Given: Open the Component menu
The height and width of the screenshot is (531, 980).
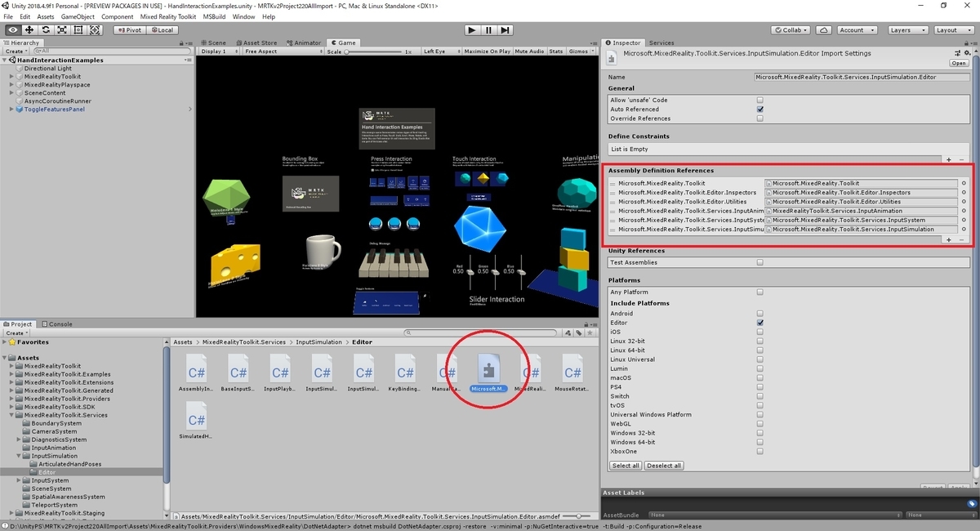Looking at the screenshot, I should click(118, 16).
